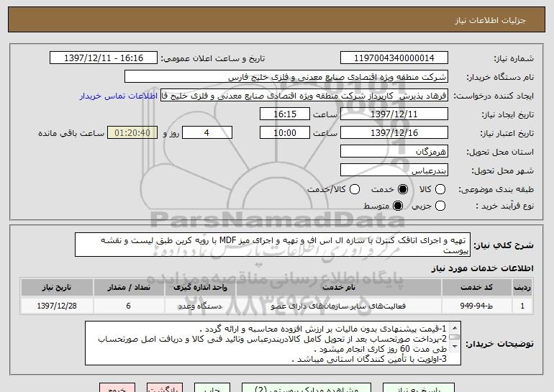Click the شرح کلی نیاز description box
This screenshot has height=392, width=554.
[273, 245]
